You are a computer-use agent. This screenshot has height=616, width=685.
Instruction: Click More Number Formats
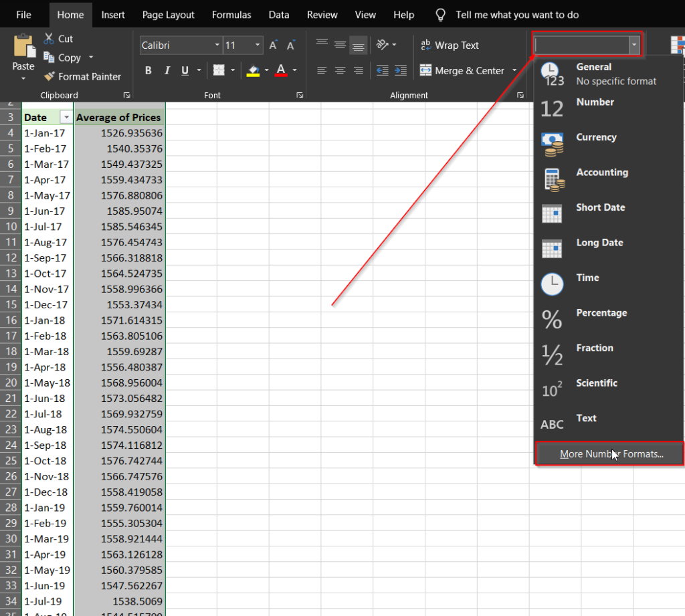coord(608,453)
